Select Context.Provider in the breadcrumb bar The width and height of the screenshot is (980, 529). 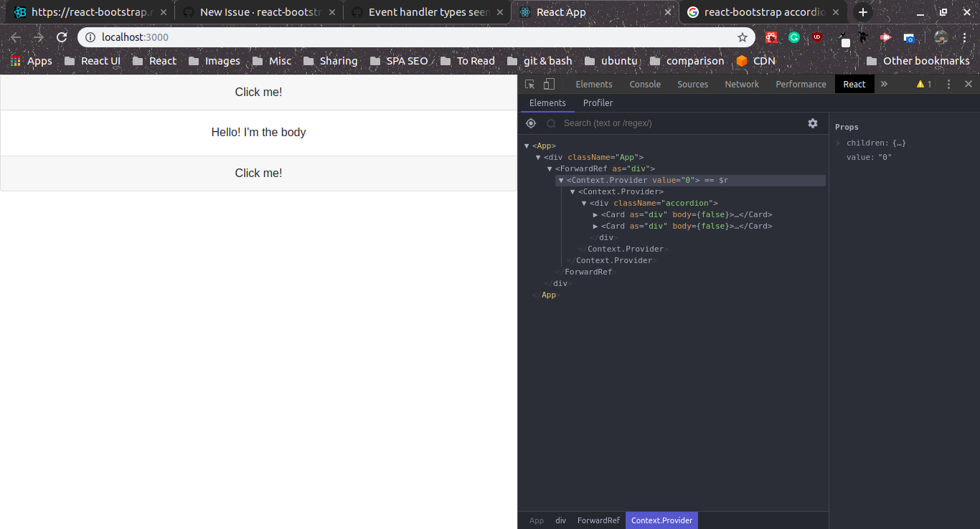pyautogui.click(x=661, y=520)
